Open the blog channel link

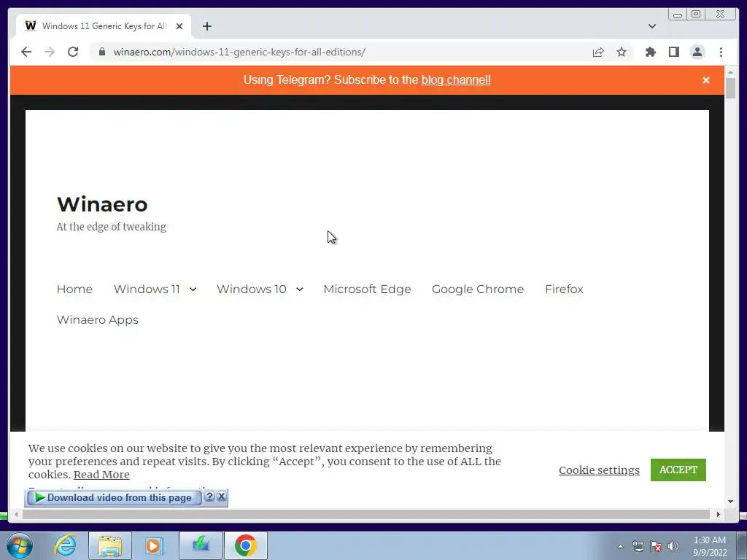[x=456, y=80]
